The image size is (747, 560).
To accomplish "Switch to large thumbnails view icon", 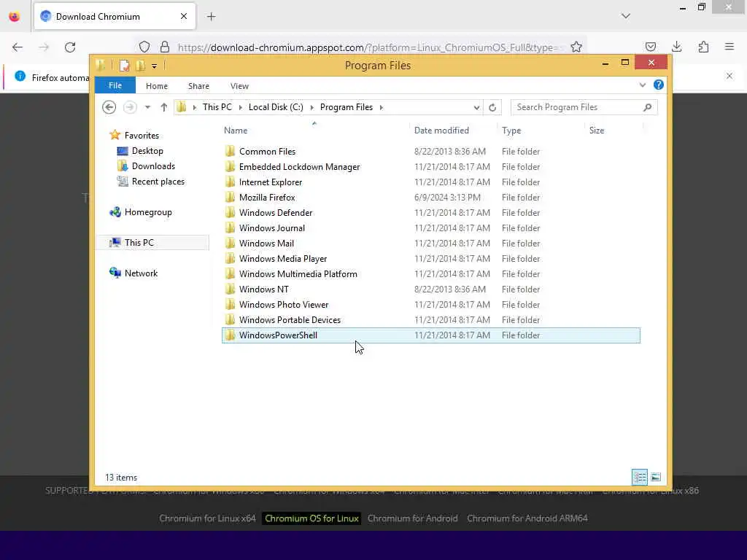I will pos(656,477).
